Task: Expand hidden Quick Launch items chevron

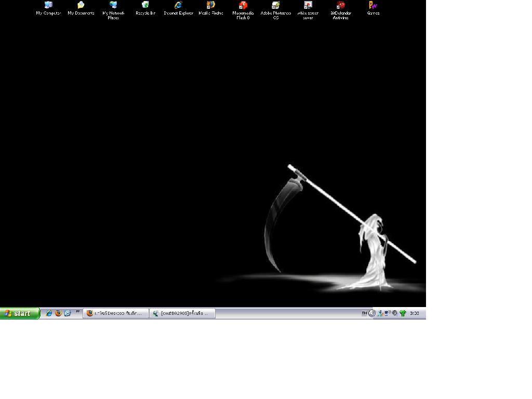Action: 78,312
